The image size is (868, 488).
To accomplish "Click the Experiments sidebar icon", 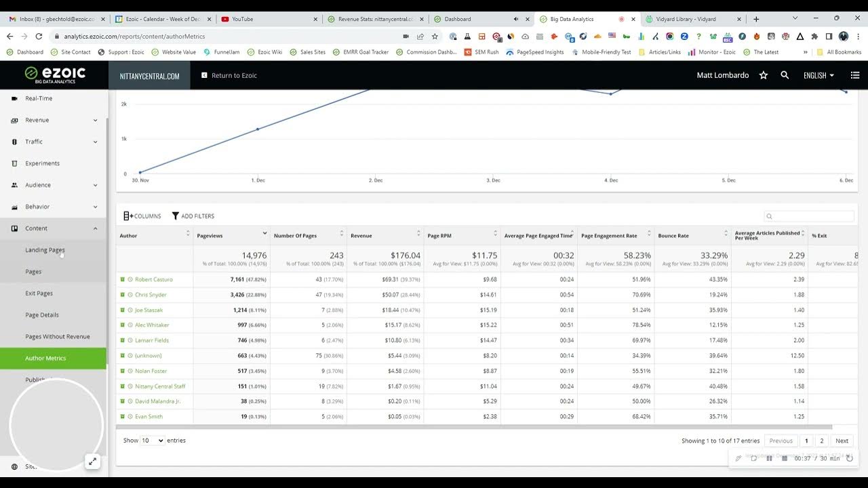I will tap(14, 163).
